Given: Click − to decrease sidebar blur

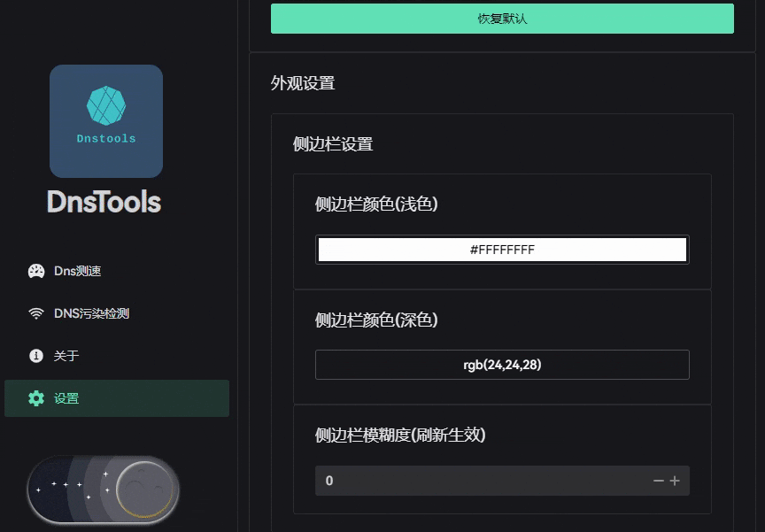Looking at the screenshot, I should point(657,481).
